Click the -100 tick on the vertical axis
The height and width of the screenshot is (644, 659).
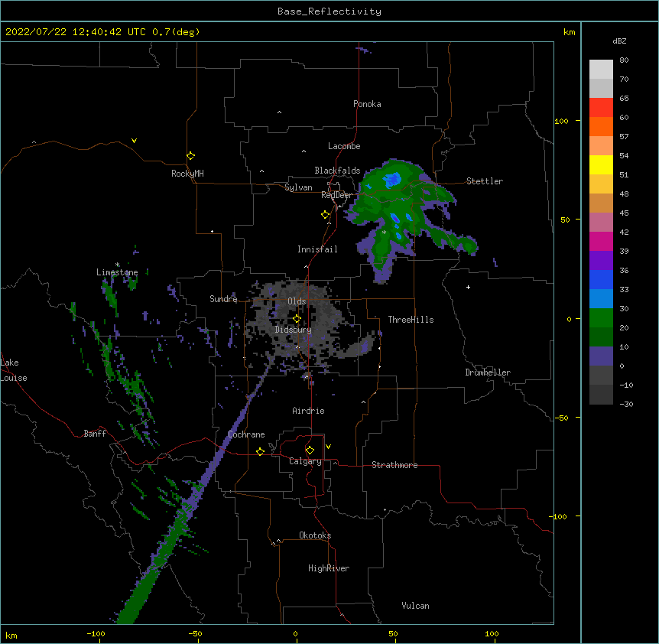point(559,516)
